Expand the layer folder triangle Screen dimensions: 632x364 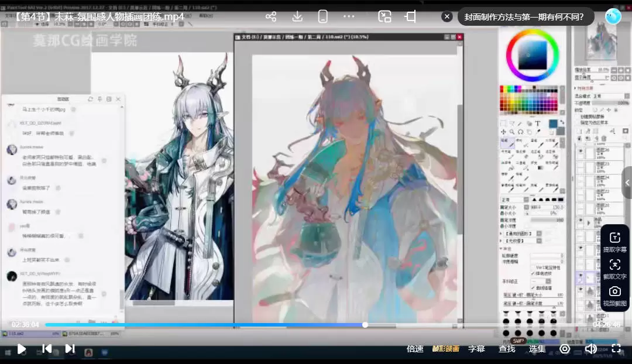(x=589, y=222)
